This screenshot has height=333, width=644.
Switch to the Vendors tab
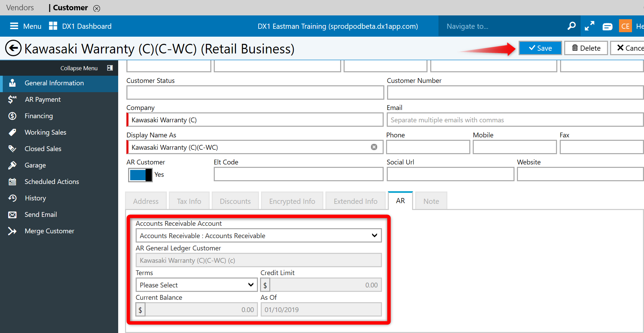pos(20,8)
